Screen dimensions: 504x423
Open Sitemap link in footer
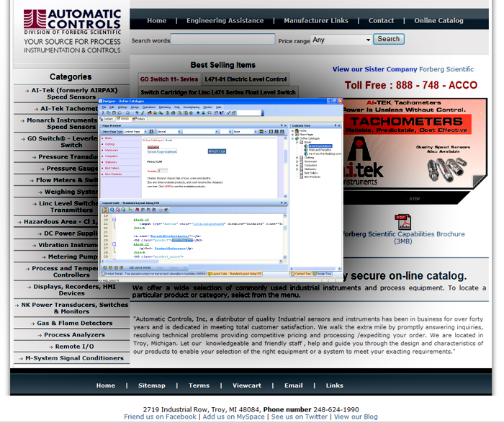tap(152, 386)
